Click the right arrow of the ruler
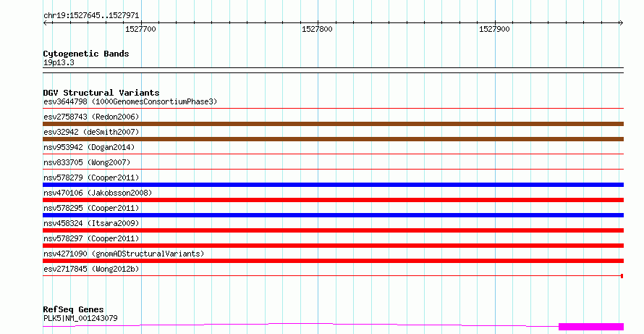The width and height of the screenshot is (644, 334). point(621,23)
